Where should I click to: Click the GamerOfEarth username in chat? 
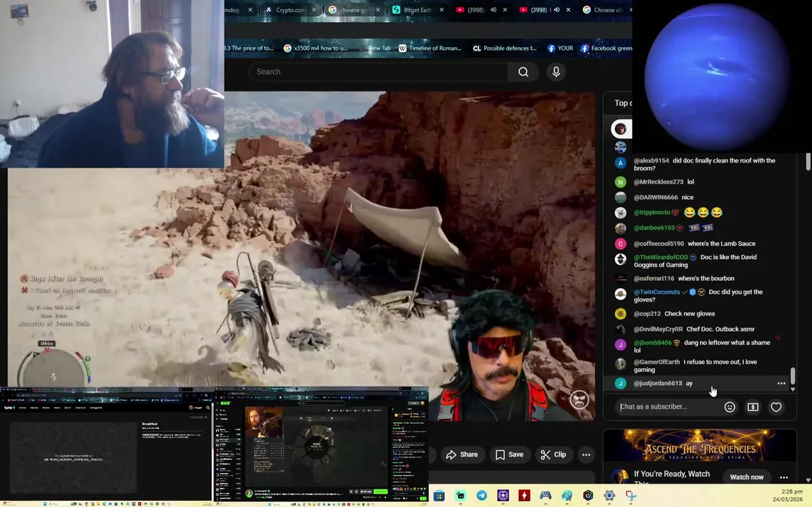pyautogui.click(x=656, y=362)
